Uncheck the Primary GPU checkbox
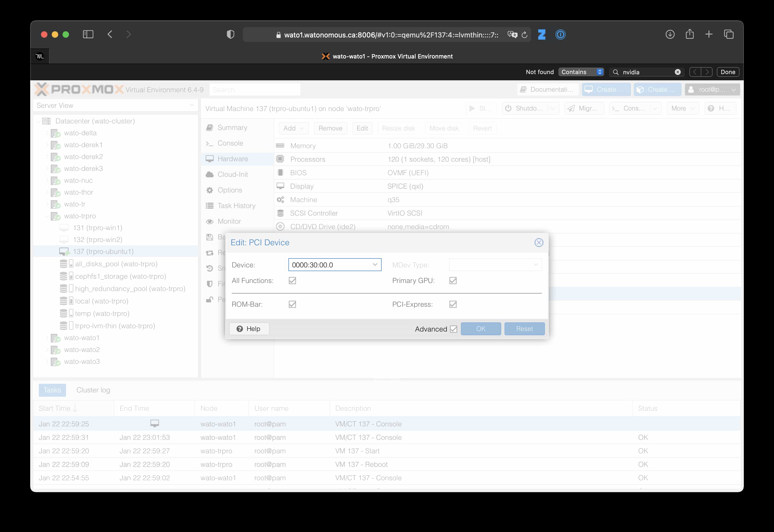This screenshot has height=532, width=774. (453, 281)
